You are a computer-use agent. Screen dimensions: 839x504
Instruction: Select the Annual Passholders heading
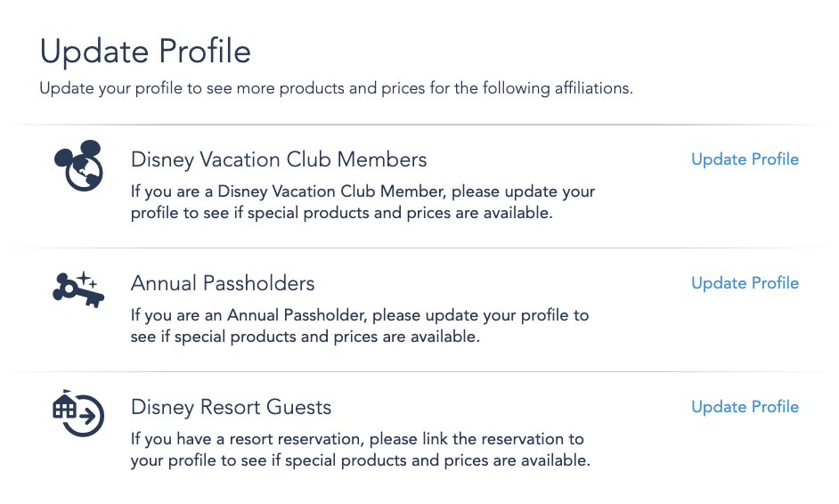click(x=223, y=283)
